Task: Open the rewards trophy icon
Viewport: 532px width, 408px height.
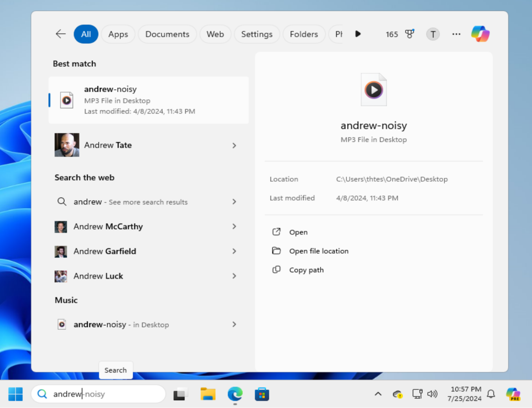Action: pos(410,34)
